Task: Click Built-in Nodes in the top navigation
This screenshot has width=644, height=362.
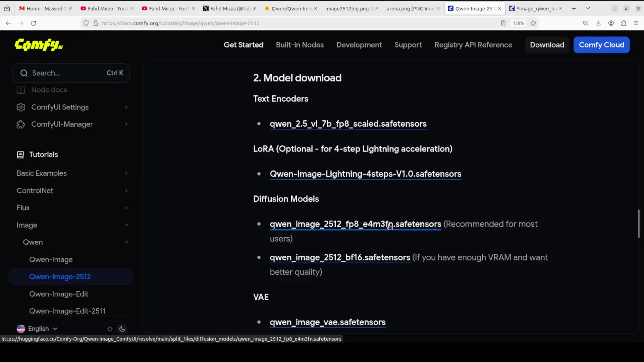Action: [x=300, y=45]
